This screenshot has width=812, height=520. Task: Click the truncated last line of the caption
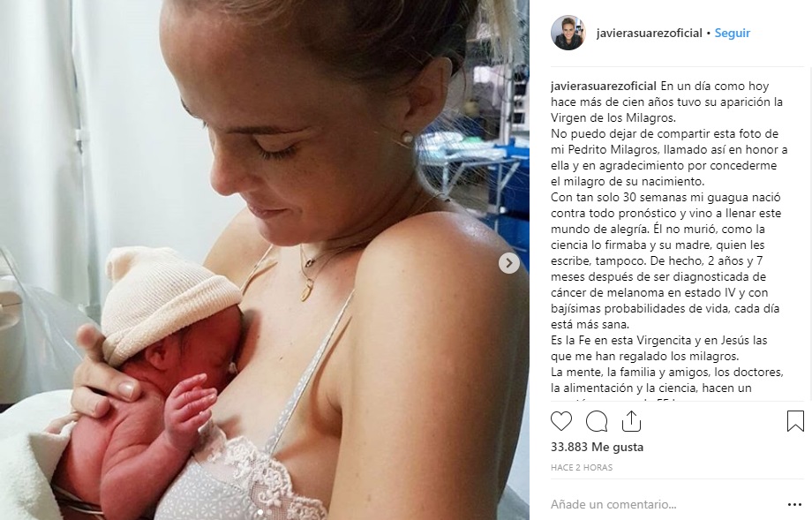[621, 401]
